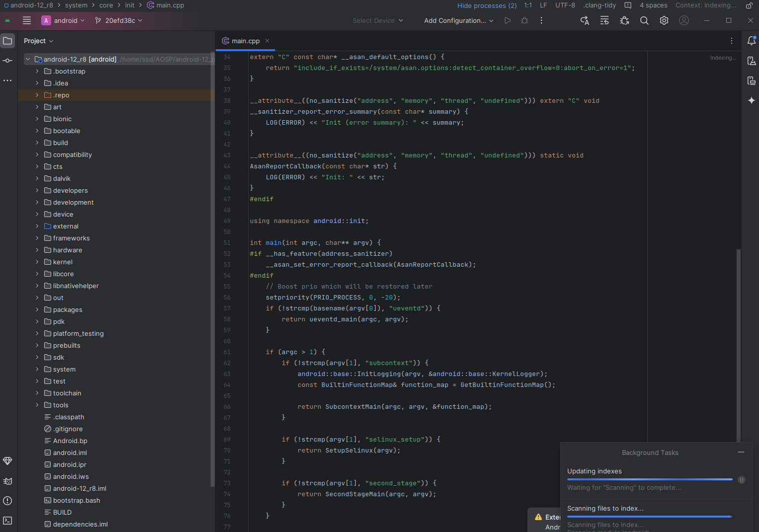The width and height of the screenshot is (759, 532).
Task: Run the current configuration with the play icon
Action: click(508, 20)
